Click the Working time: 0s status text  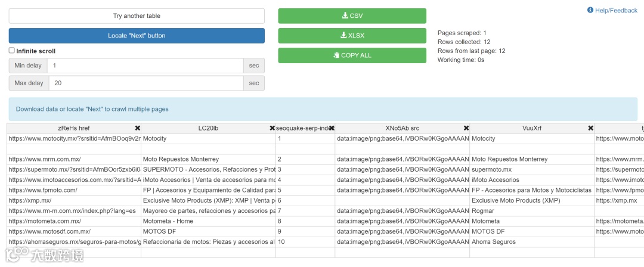[461, 60]
